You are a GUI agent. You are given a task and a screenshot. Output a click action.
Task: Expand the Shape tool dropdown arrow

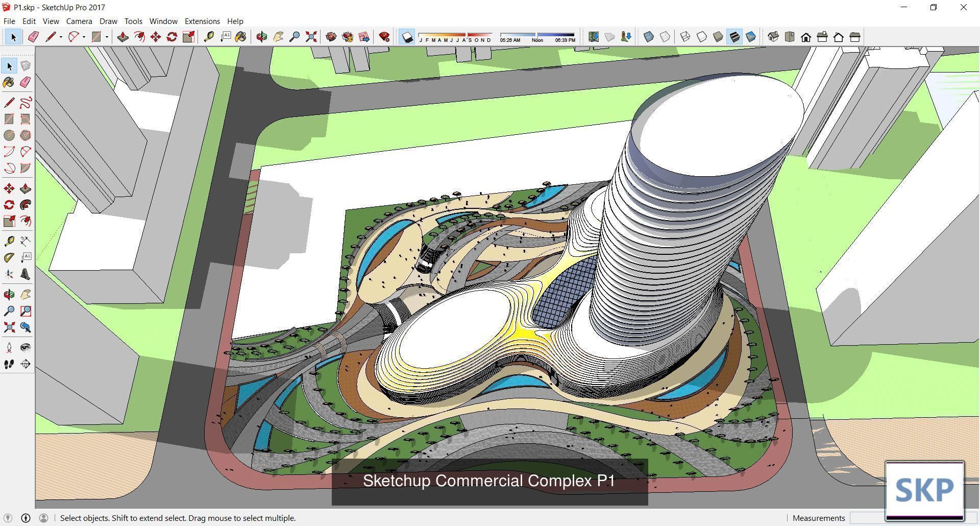107,37
